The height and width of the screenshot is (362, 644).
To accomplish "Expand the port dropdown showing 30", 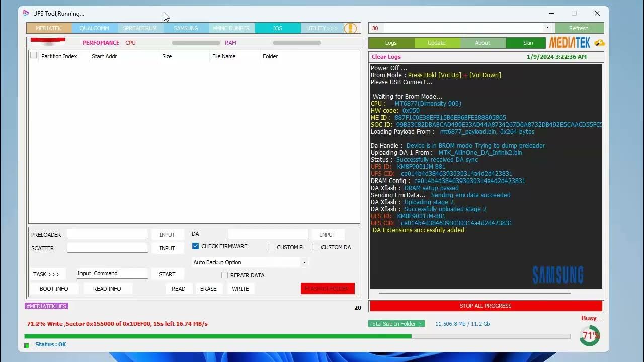I will [x=547, y=28].
